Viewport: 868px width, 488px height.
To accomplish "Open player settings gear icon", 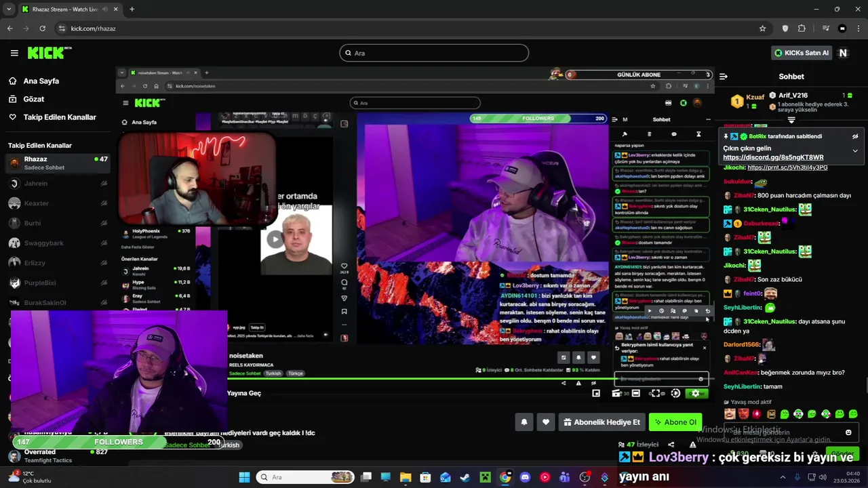I will (x=695, y=393).
